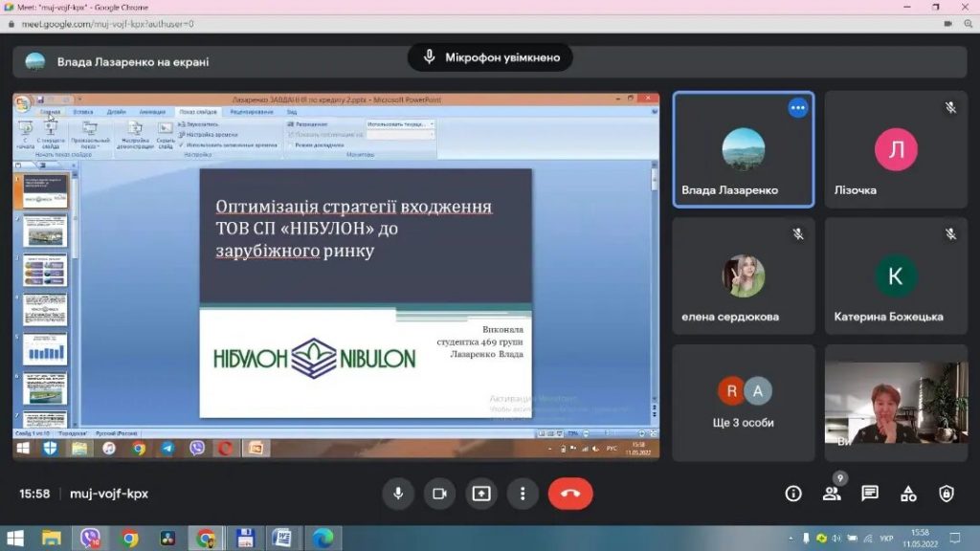Show the participants list
Image resolution: width=980 pixels, height=551 pixels.
(x=832, y=494)
